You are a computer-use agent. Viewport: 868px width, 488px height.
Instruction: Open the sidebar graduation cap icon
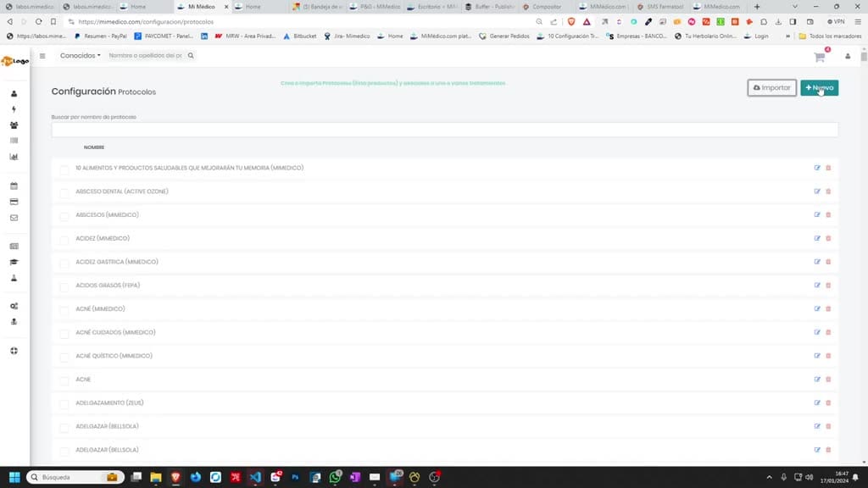click(x=14, y=262)
